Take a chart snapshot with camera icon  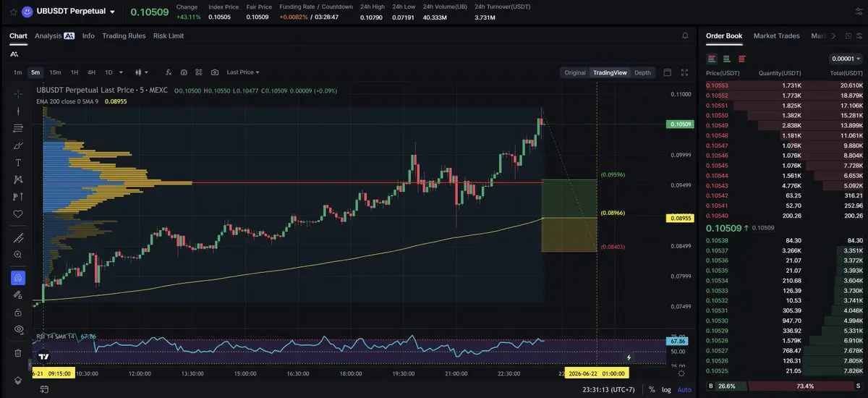click(x=215, y=72)
